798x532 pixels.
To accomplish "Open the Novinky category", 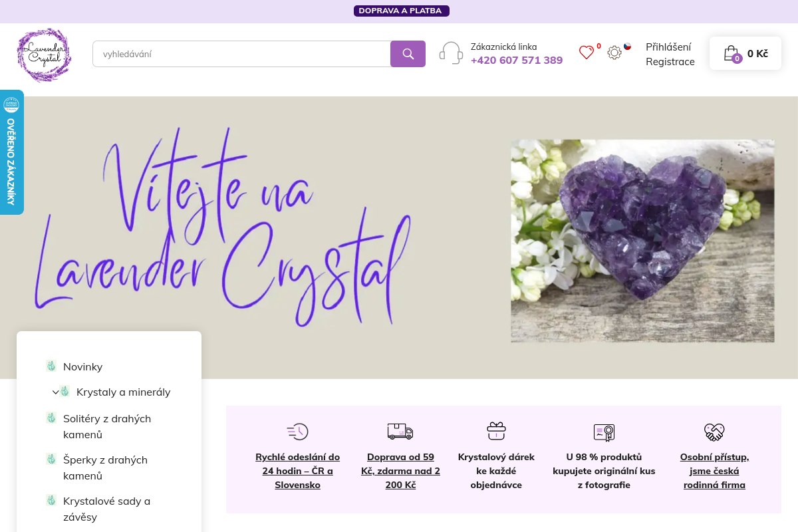I will pyautogui.click(x=82, y=366).
